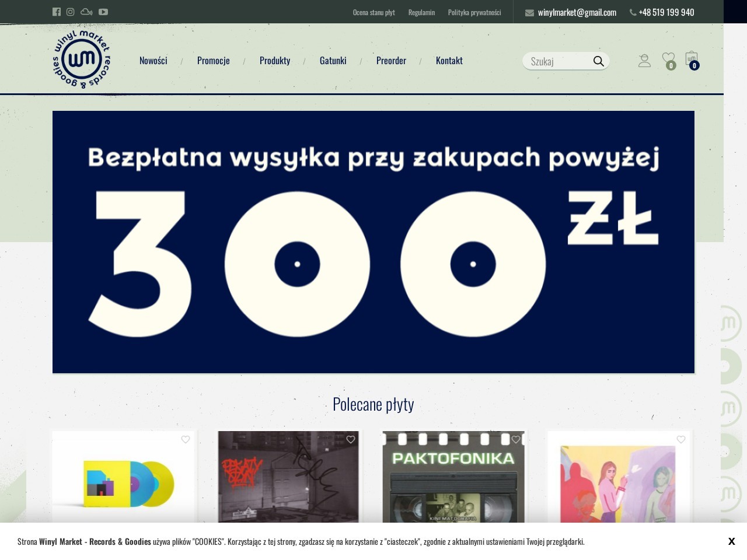Dismiss the cookies notice with X
Screen dimensions: 747x560
pyautogui.click(x=731, y=541)
